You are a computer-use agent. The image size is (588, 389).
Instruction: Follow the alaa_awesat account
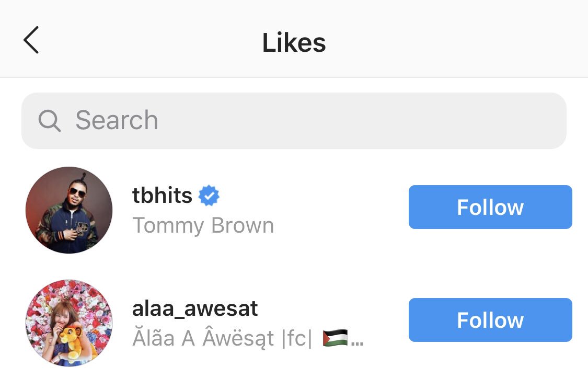[x=490, y=320]
